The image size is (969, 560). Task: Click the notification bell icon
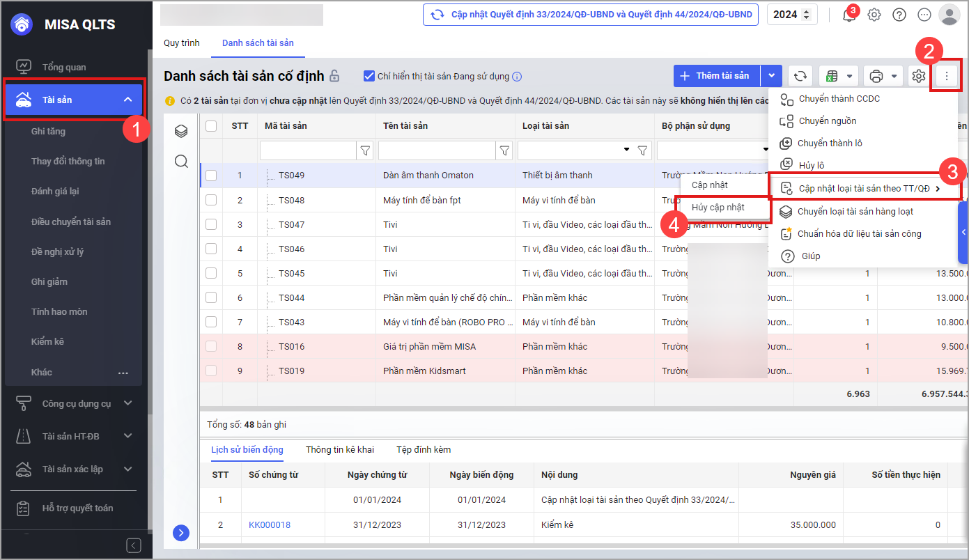click(x=848, y=15)
